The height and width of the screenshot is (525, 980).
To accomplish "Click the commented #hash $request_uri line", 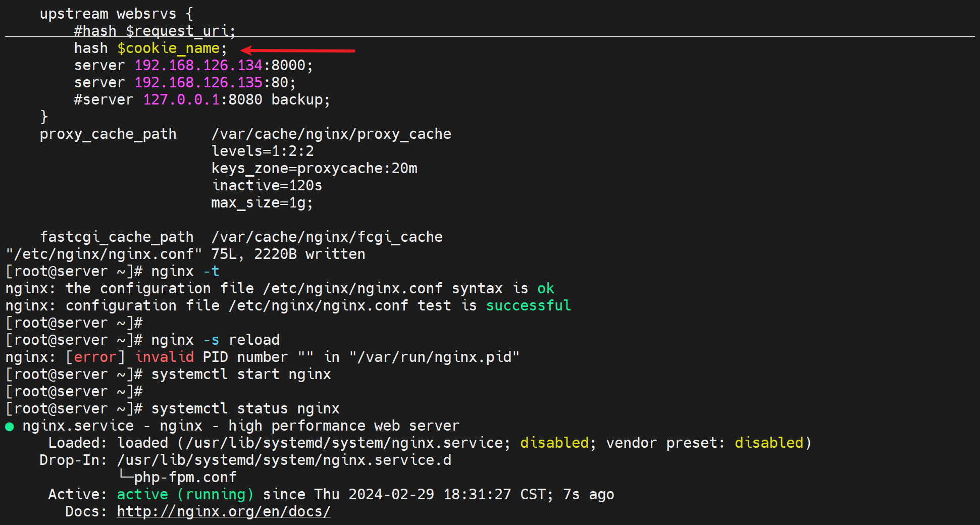I will pos(154,31).
